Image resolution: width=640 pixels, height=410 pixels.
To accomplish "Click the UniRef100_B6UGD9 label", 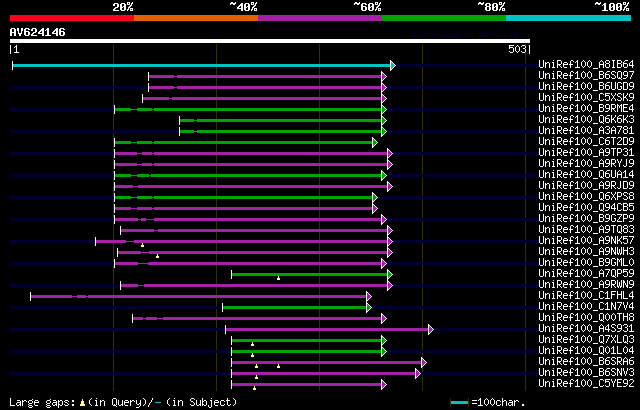I will coord(586,86).
